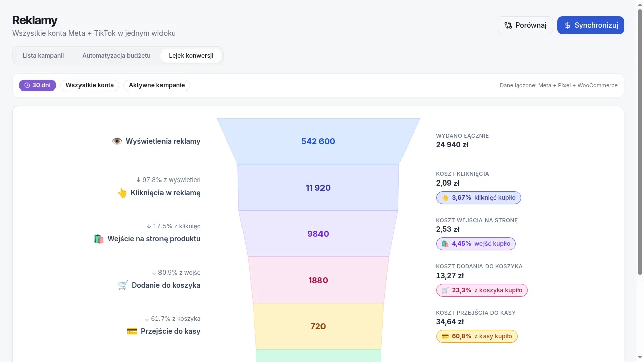Click the Porównaj button
The height and width of the screenshot is (362, 644).
pos(525,25)
